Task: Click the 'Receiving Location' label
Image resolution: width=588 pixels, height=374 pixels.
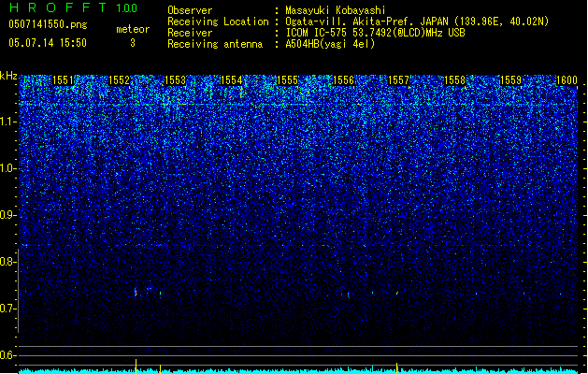Action: 218,22
